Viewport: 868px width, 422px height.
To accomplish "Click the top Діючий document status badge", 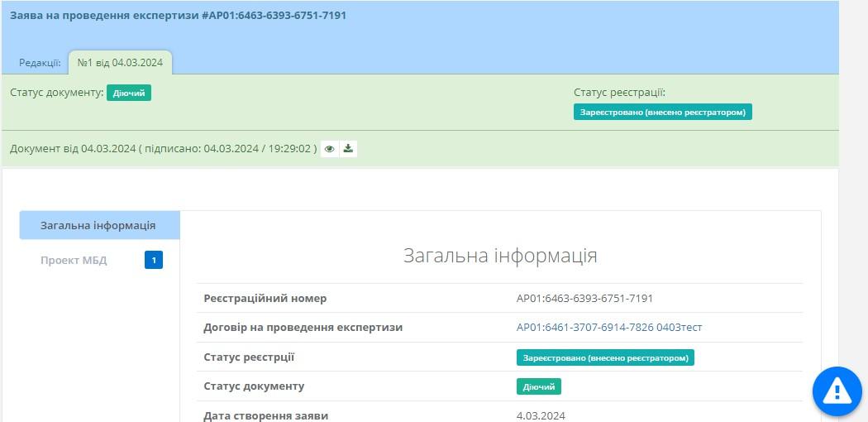I will click(129, 93).
